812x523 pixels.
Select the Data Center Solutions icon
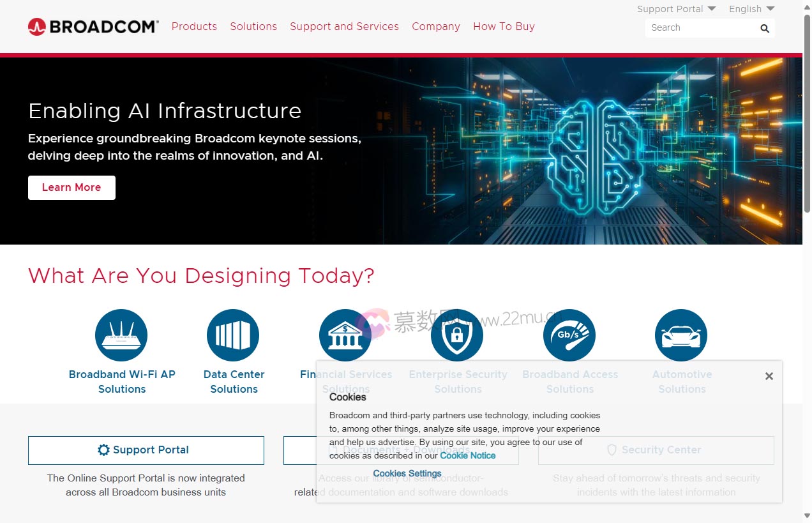pos(233,335)
